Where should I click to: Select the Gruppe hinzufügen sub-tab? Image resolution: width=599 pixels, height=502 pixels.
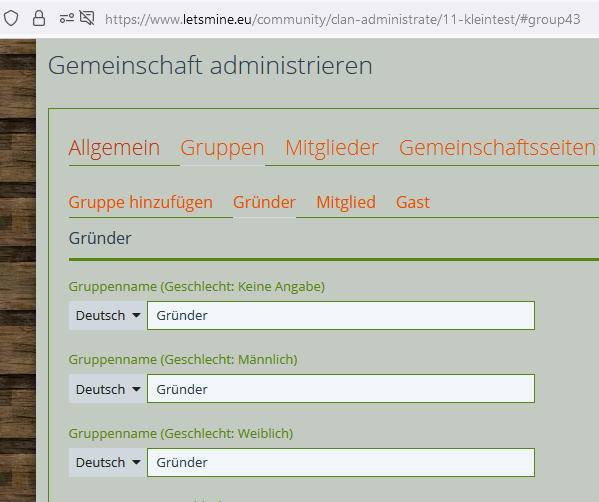pyautogui.click(x=141, y=202)
